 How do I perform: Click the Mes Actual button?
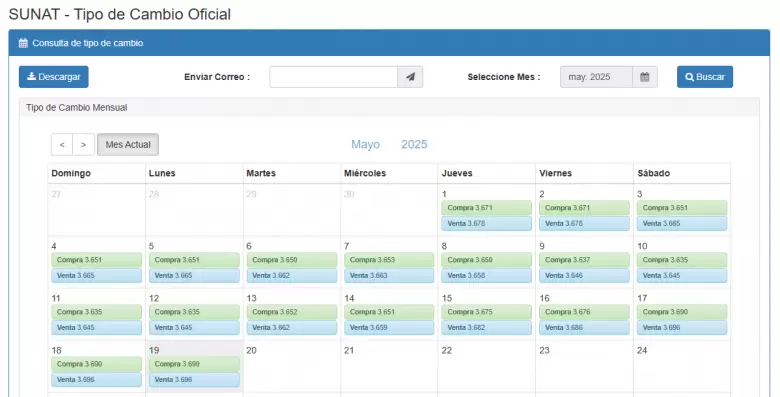[128, 144]
